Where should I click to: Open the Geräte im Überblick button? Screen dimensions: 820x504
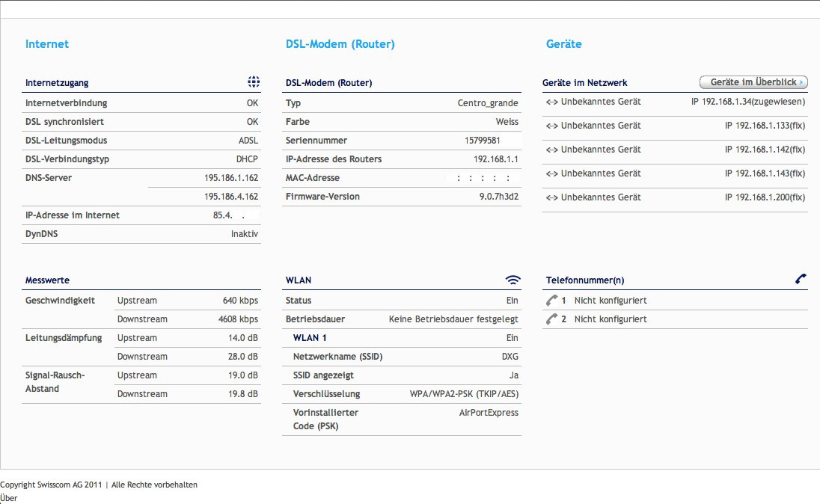(753, 82)
